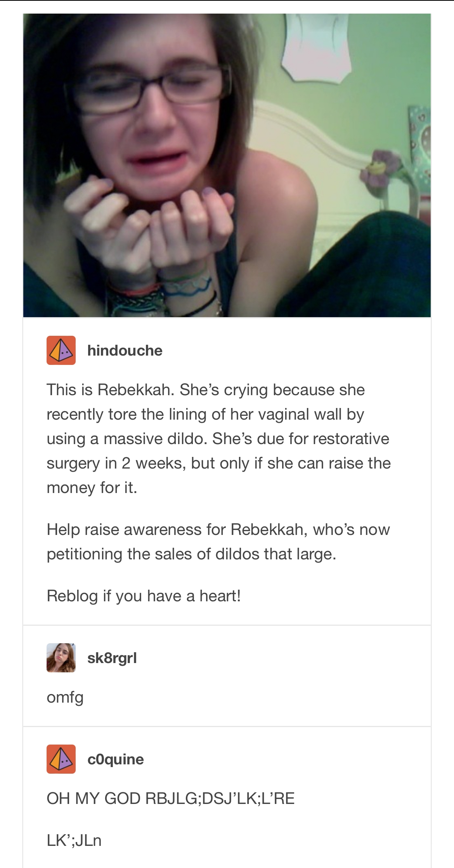Image resolution: width=454 pixels, height=868 pixels.
Task: Click the "omfg" reply text
Action: coord(65,698)
